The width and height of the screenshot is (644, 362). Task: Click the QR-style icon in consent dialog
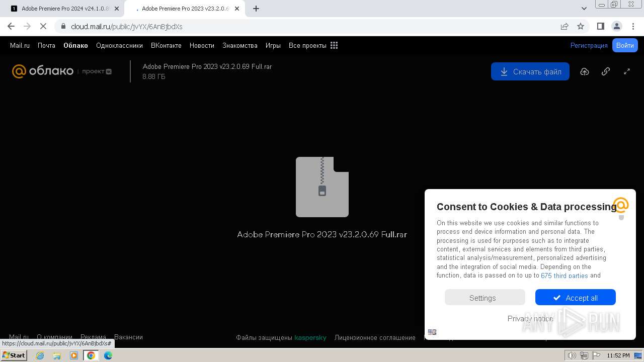pos(432,332)
